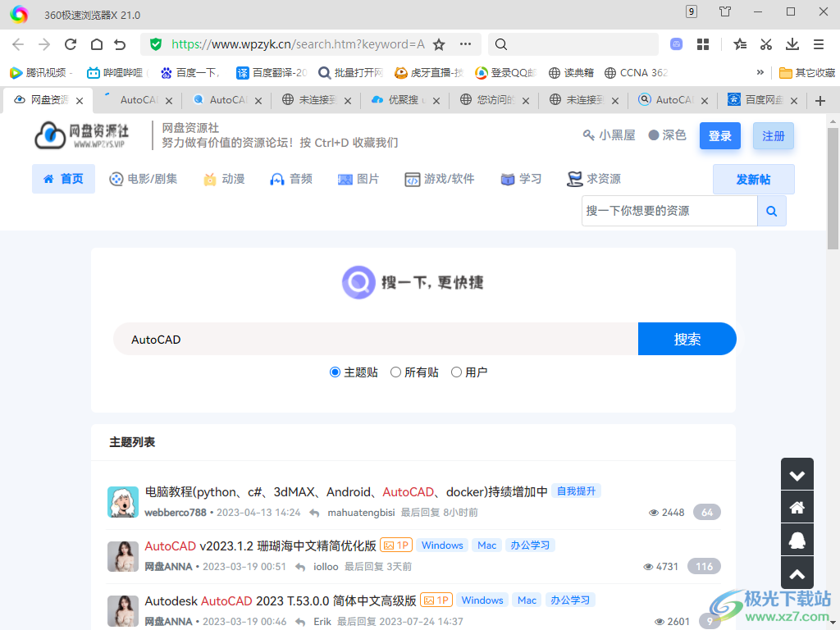Open the browser main menu
Screen dimensions: 840x630
tap(819, 44)
